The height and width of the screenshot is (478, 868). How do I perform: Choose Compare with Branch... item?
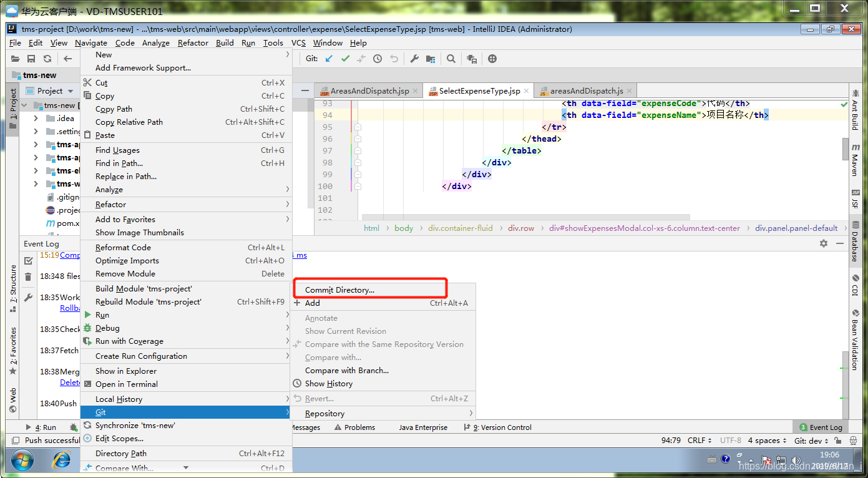tap(383, 371)
